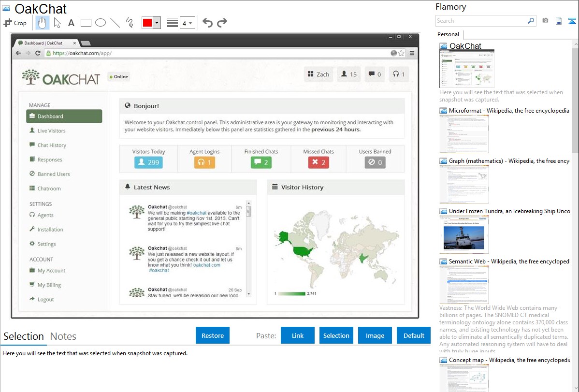Activate the hand pan tool
The image size is (579, 392).
[x=42, y=23]
